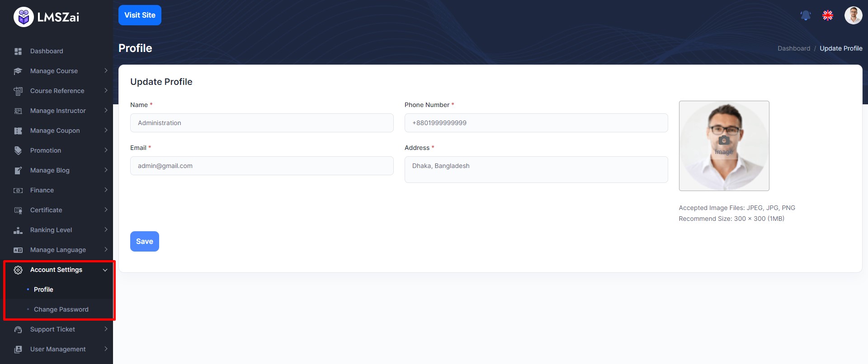
Task: Open the user avatar in top bar
Action: (854, 15)
